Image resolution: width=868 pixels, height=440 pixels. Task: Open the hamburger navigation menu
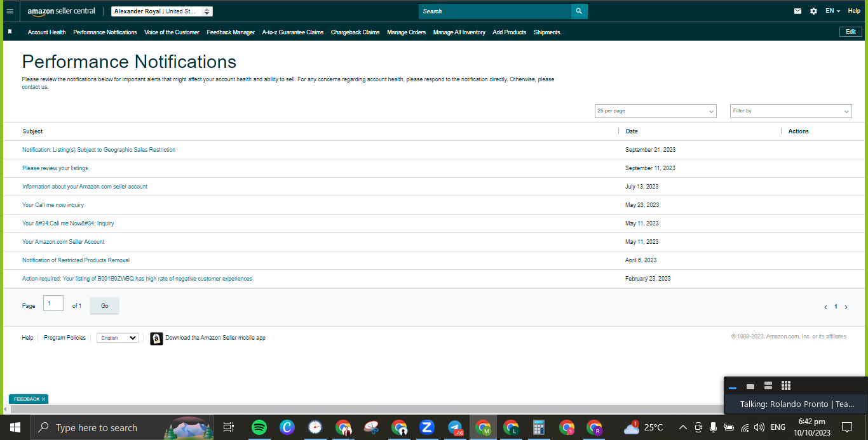coord(10,11)
